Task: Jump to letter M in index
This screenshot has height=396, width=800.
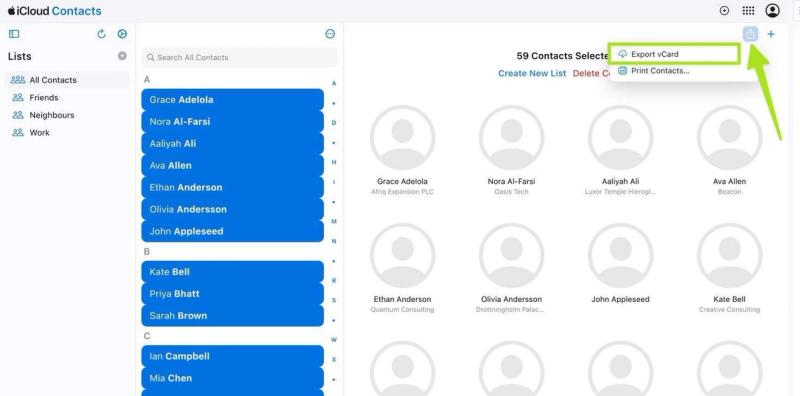Action: pos(334,221)
